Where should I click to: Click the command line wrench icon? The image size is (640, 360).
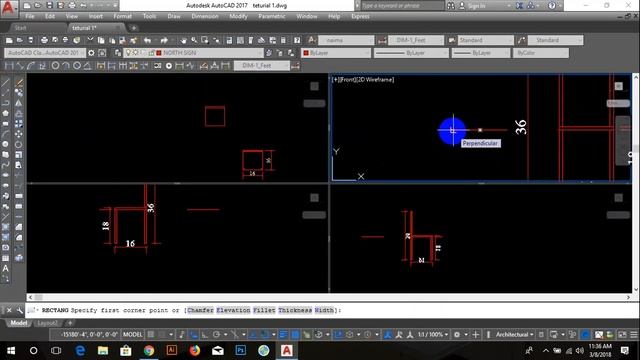click(x=19, y=311)
